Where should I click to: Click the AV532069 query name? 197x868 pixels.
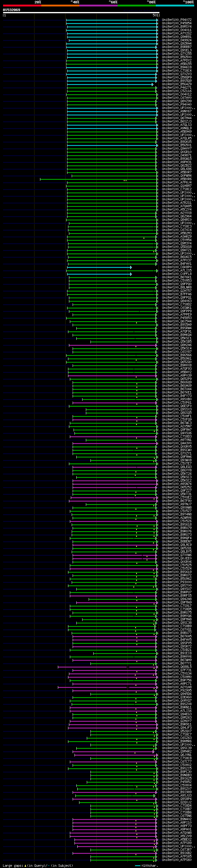pos(11,10)
